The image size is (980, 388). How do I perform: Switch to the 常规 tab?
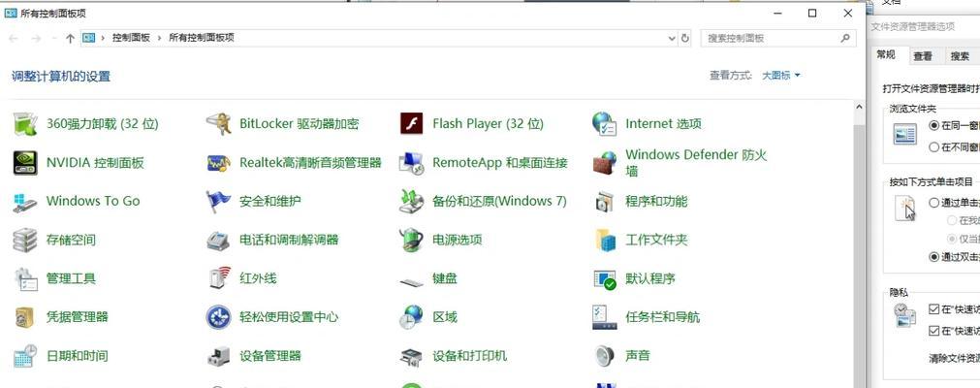[886, 55]
